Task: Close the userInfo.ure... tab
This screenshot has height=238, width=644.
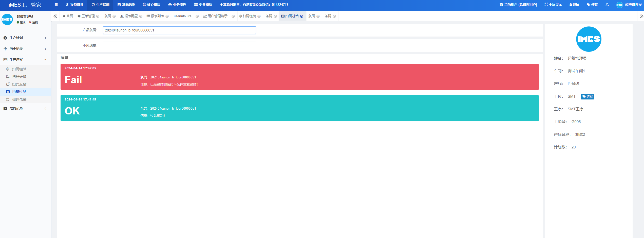Action: coord(197,16)
